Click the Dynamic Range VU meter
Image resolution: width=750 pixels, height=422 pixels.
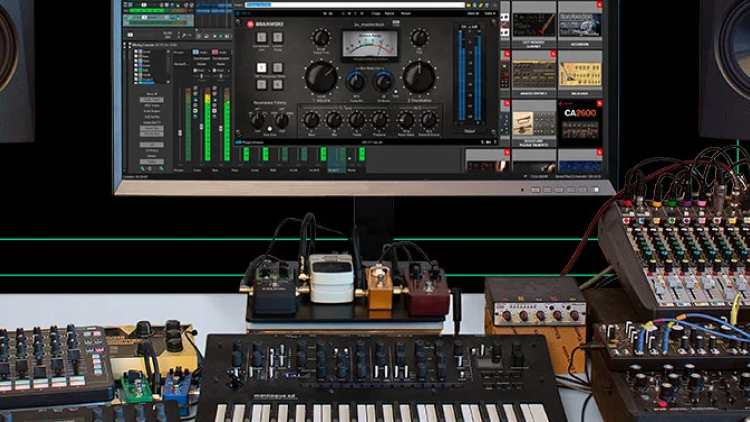370,46
